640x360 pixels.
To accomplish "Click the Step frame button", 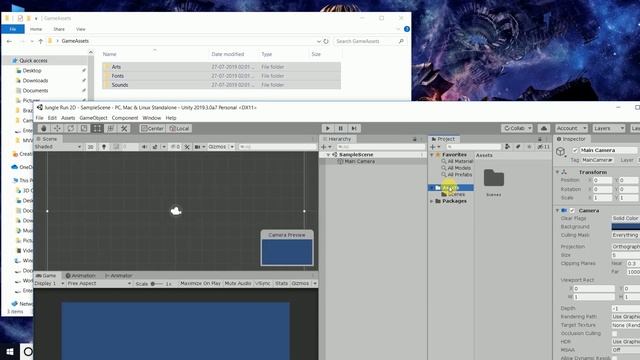I will coord(354,128).
